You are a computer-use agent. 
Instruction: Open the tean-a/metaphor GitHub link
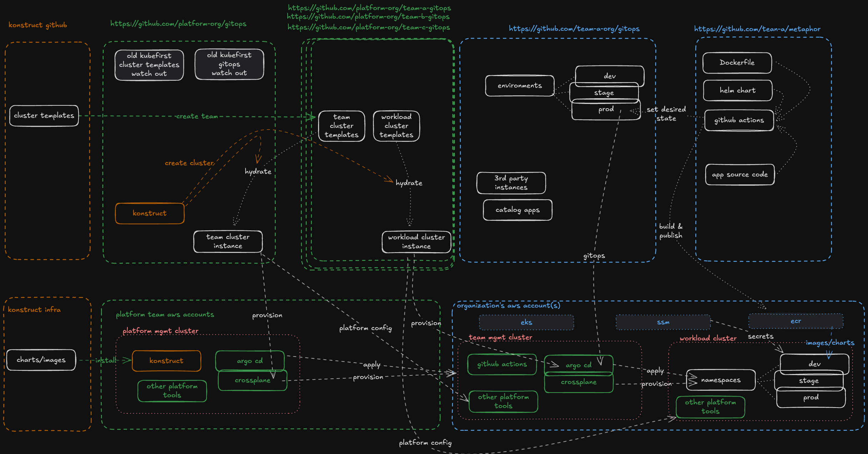pyautogui.click(x=757, y=29)
